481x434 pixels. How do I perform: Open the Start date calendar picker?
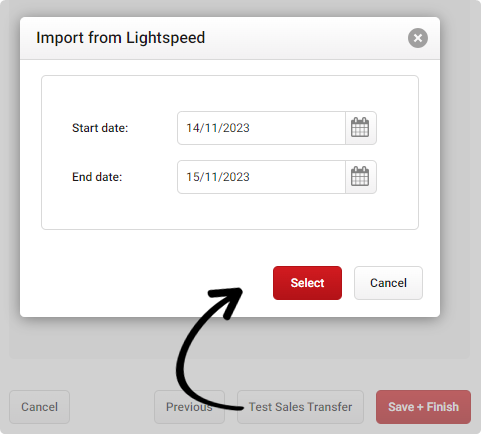(x=361, y=128)
